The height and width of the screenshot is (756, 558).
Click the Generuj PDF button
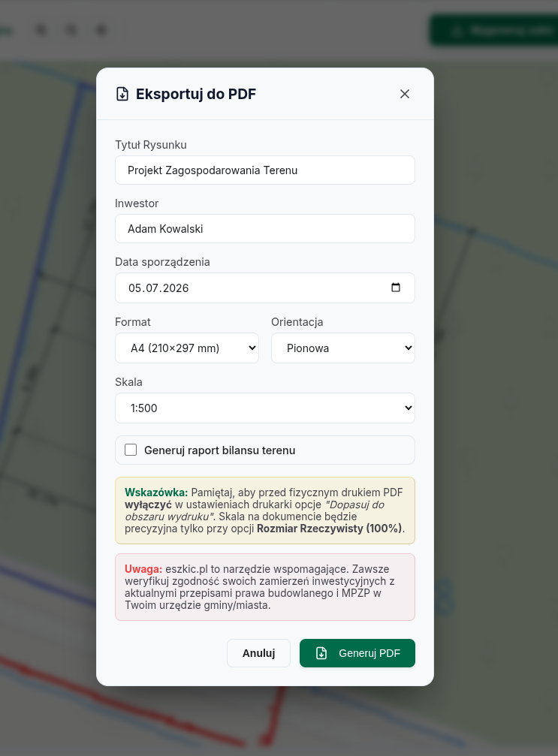357,653
